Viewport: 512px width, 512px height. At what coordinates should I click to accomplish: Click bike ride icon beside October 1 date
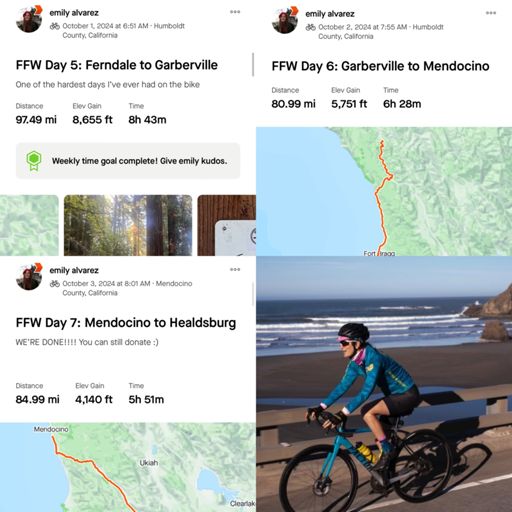coord(55,26)
